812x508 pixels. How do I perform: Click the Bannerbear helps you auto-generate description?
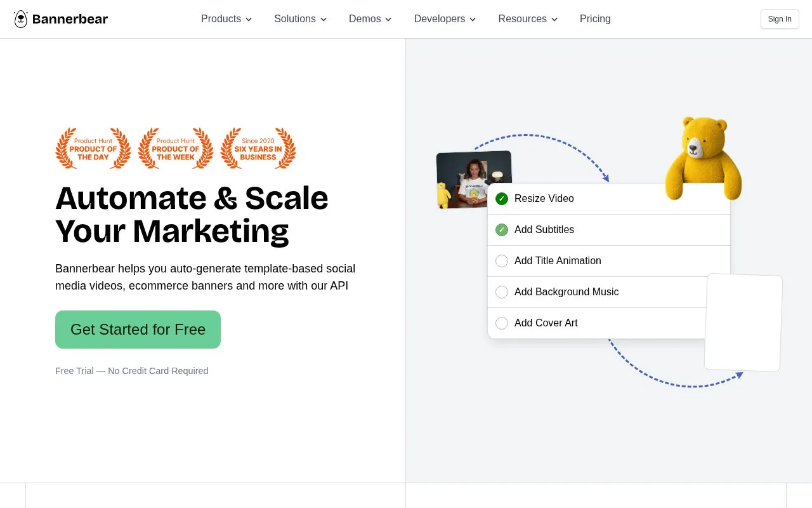[205, 277]
